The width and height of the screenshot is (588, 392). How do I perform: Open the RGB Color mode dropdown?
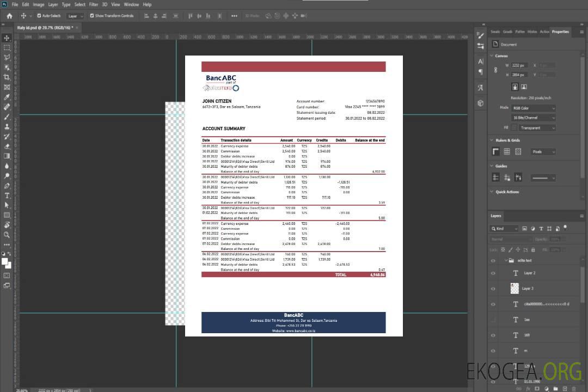pos(533,108)
